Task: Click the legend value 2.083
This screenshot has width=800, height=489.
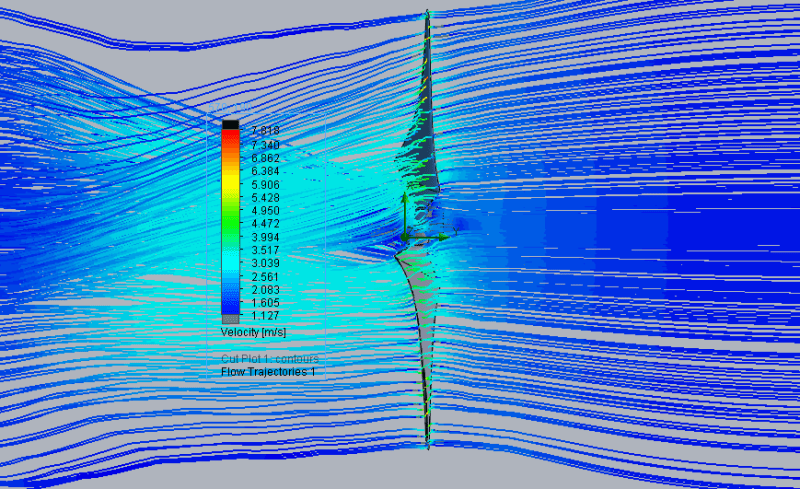Action: 265,289
